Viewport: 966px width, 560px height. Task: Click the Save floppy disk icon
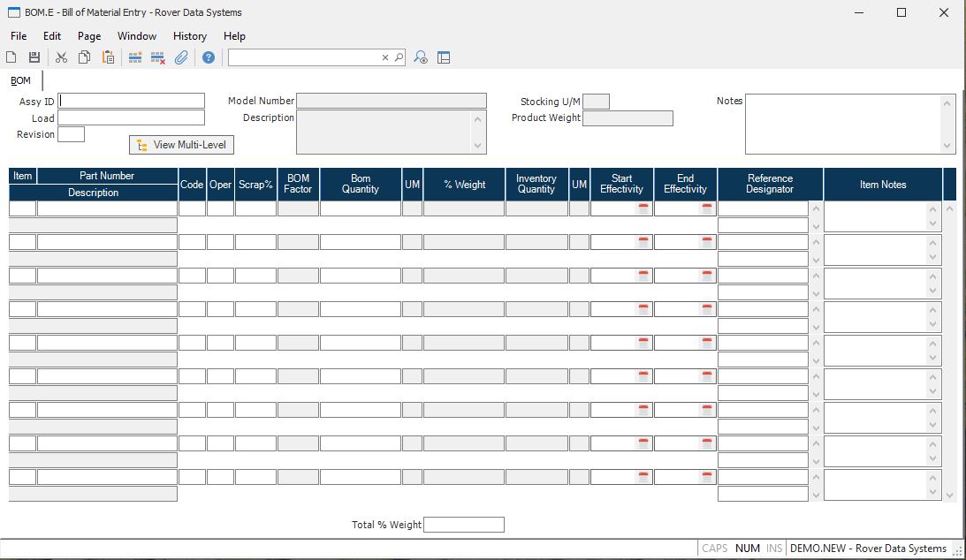tap(34, 57)
